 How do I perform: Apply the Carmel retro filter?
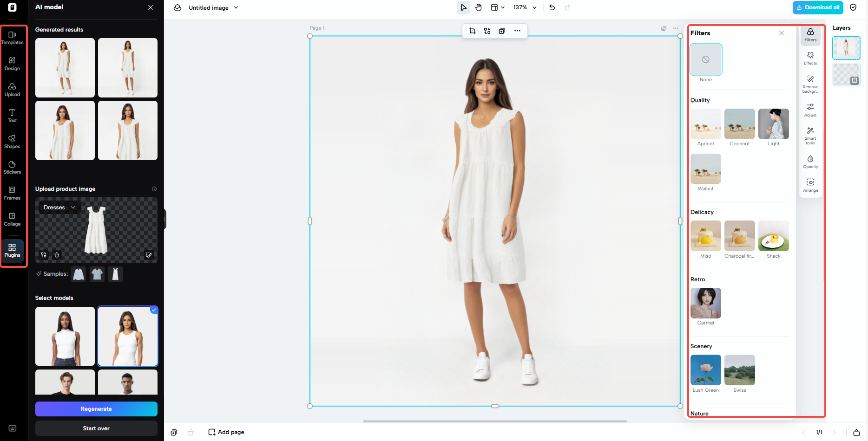(x=706, y=303)
